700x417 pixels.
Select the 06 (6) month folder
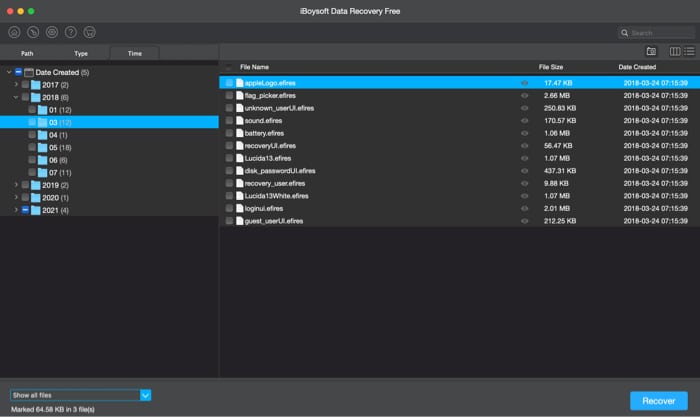point(58,160)
